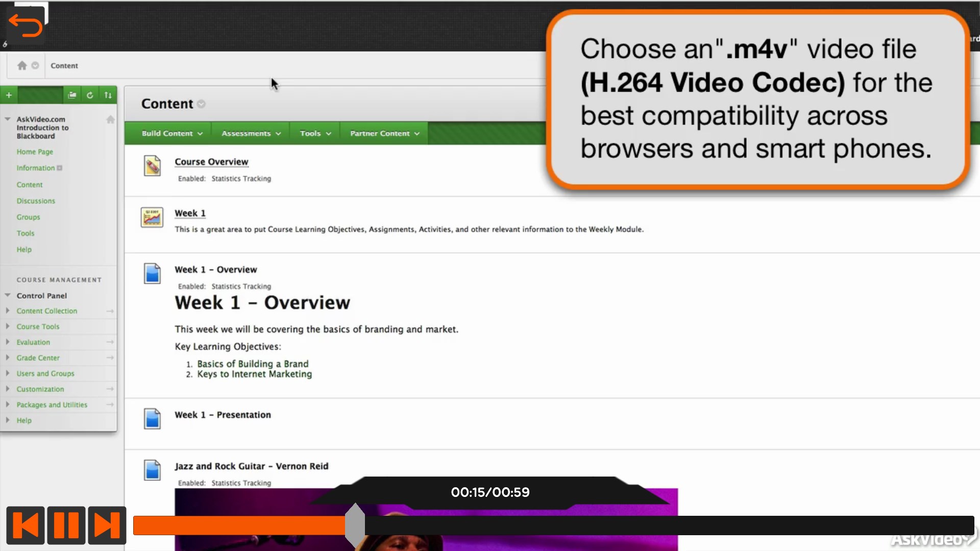
Task: Open Discussions in the course menu
Action: click(36, 201)
